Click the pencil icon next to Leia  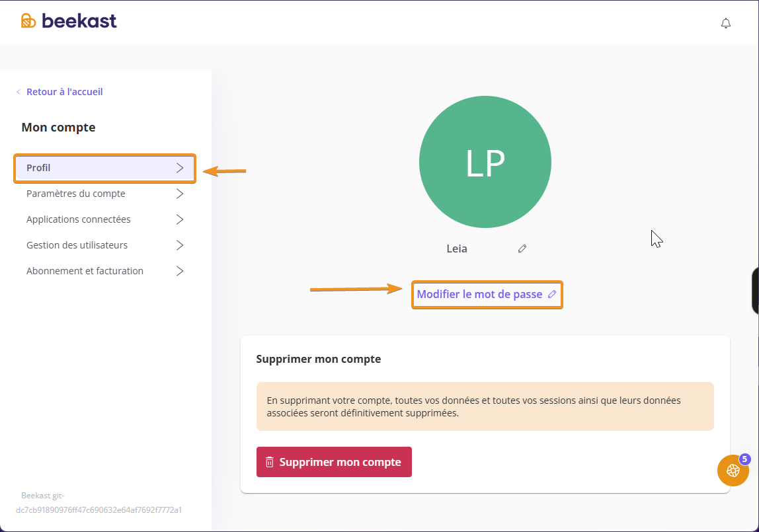click(x=522, y=248)
